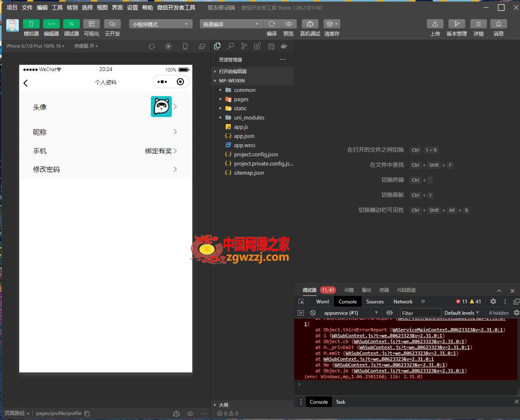The width and height of the screenshot is (520, 420).
Task: Open 资源管理器 more options ellipsis
Action: point(283,59)
